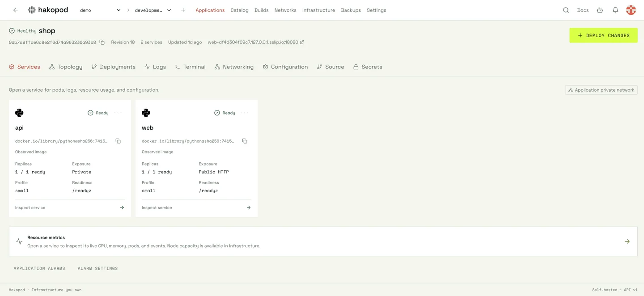Click the Resource metrics pulse icon

pos(19,241)
